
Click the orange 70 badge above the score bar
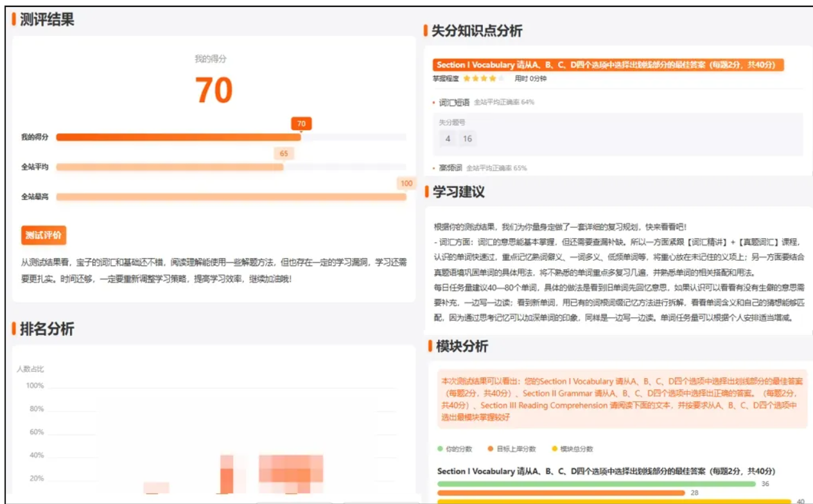click(301, 123)
